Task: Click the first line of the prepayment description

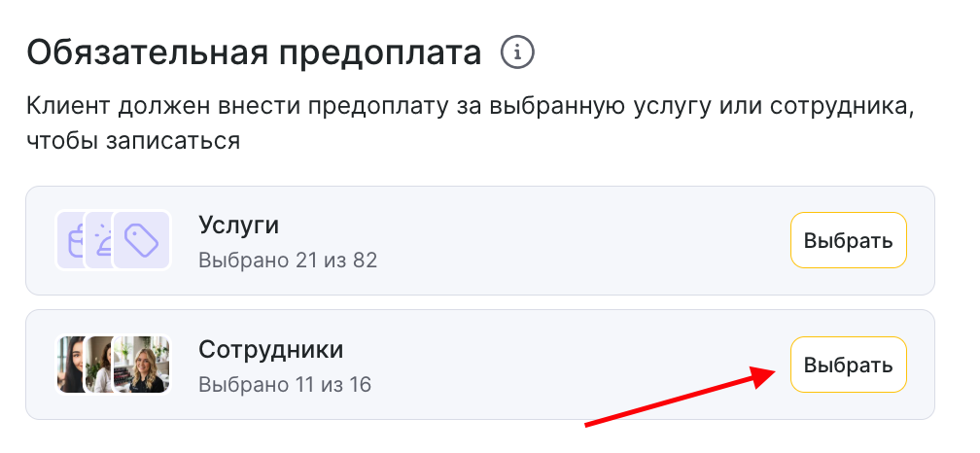Action: 471,105
